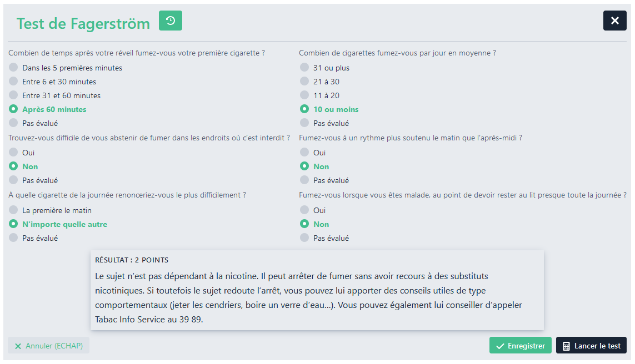Click the Enregistrer save button
Screen dimensions: 635x364
point(520,346)
